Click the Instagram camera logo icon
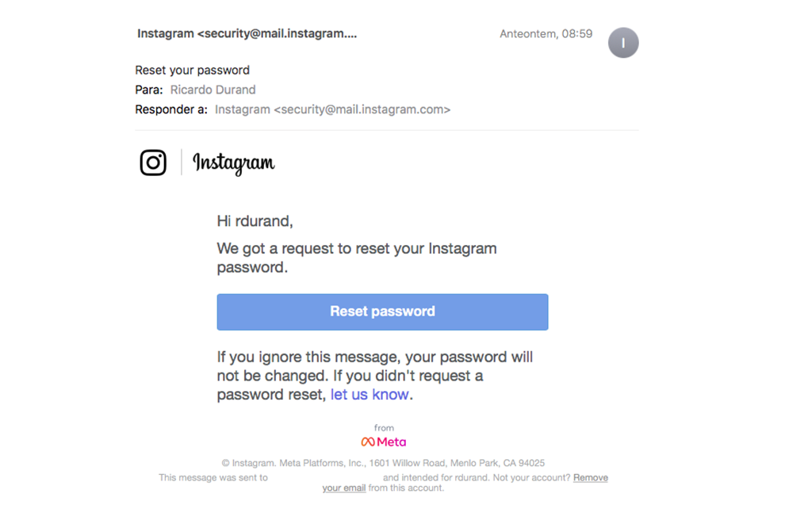This screenshot has height=532, width=785. pos(153,163)
